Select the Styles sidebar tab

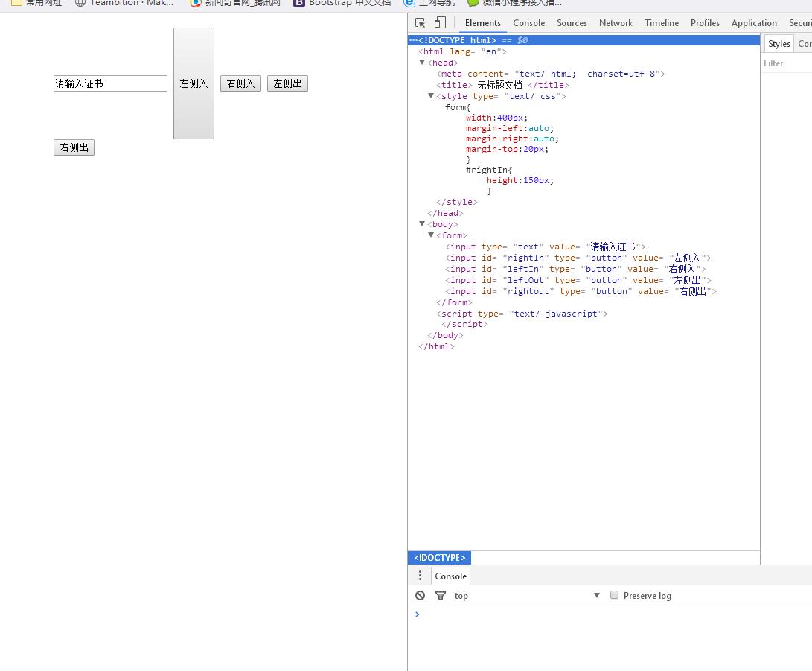click(779, 44)
